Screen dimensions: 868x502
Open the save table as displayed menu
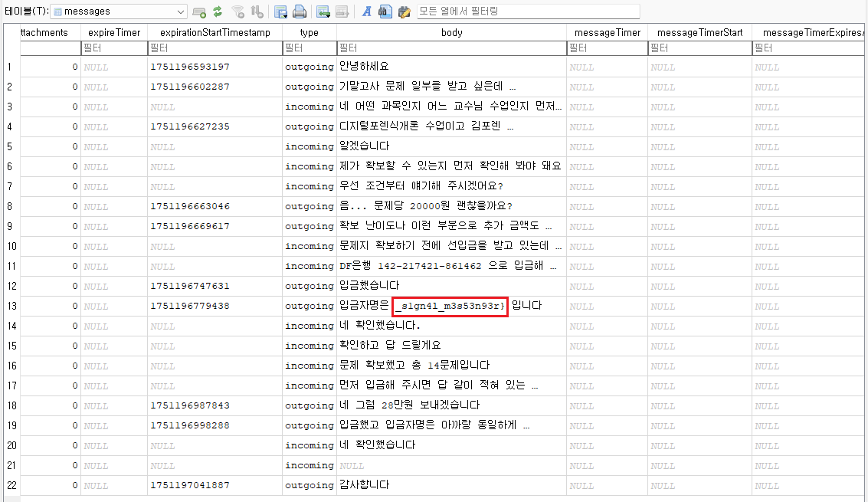pos(280,11)
